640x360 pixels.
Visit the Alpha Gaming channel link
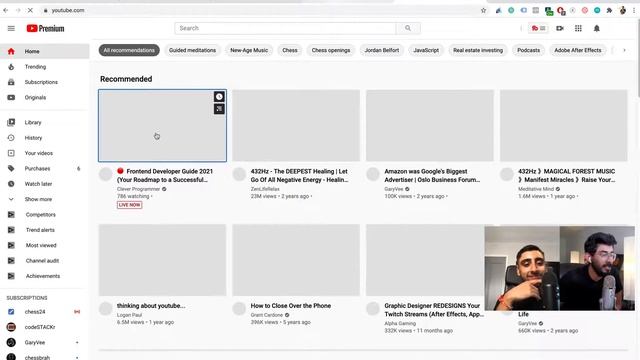[400, 323]
